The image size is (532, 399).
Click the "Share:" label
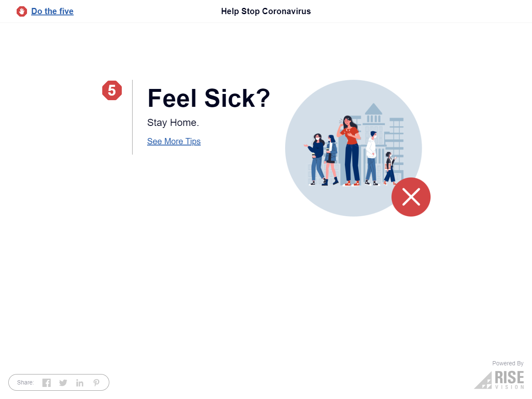[25, 382]
